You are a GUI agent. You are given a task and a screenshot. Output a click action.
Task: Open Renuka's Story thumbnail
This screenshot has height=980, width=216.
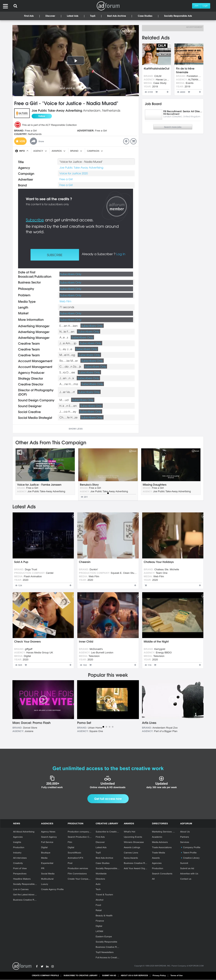pyautogui.click(x=108, y=464)
